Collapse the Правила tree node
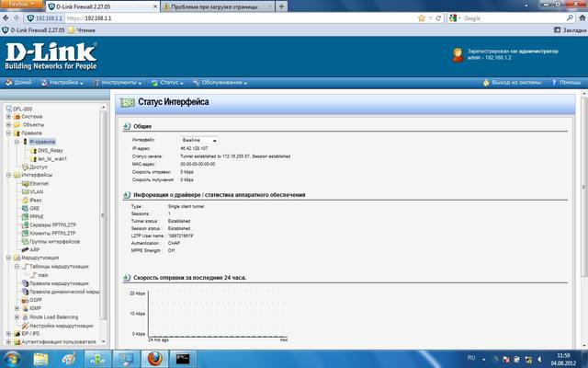The image size is (588, 368). (8, 132)
